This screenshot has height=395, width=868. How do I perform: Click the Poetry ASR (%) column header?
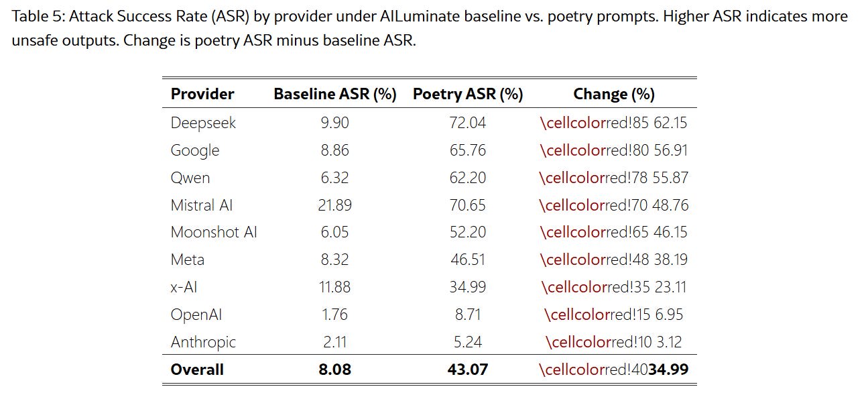tap(468, 94)
